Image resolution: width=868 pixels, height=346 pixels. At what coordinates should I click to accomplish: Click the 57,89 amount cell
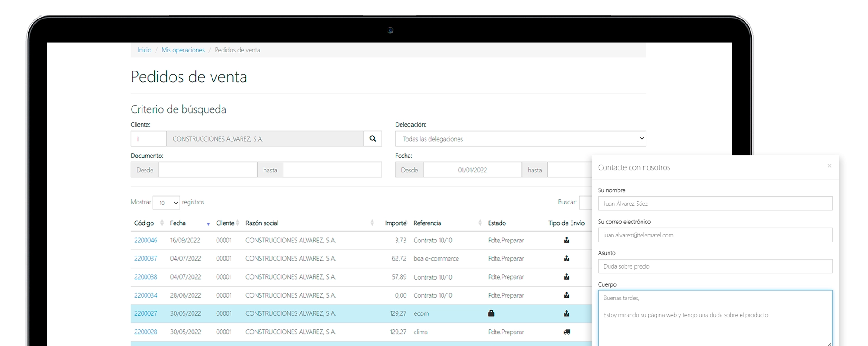point(399,277)
